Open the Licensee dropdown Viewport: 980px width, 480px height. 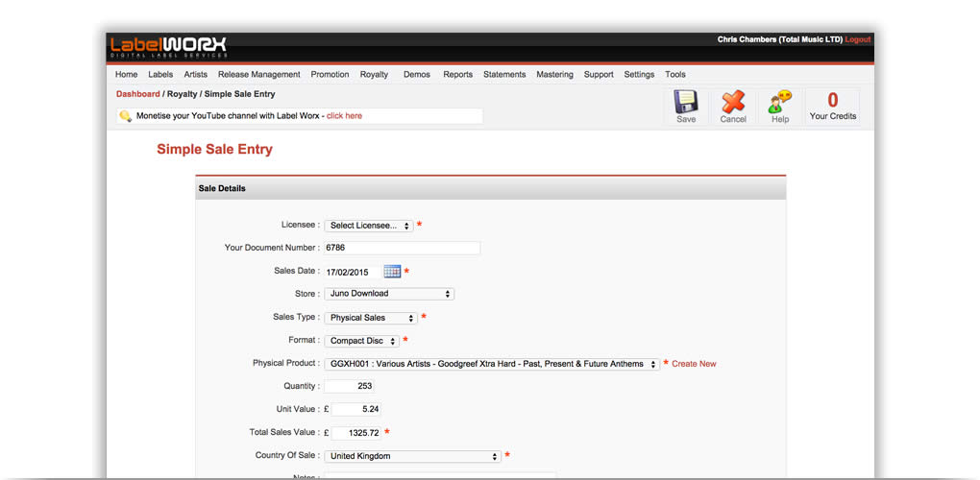[x=368, y=226]
